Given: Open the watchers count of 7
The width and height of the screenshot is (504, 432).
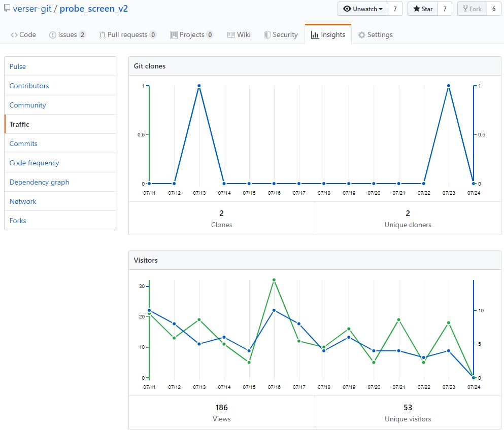Looking at the screenshot, I should [395, 9].
